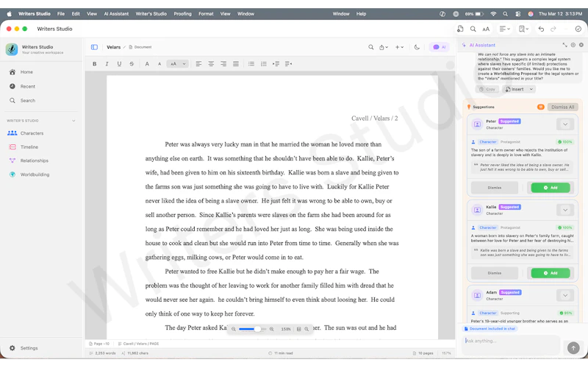Click the zoom out magnifier
Screen dimensions: 588x368
233,329
